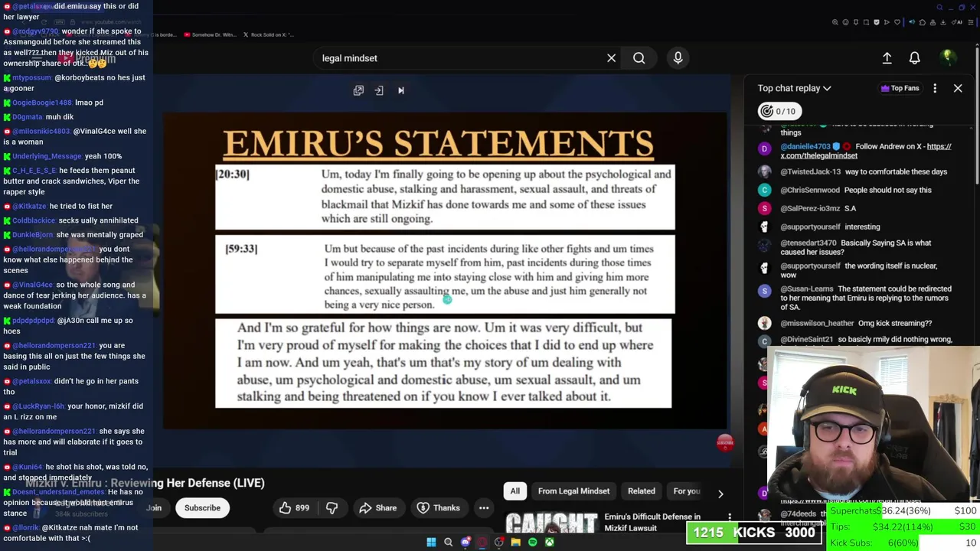This screenshot has height=551, width=980.
Task: Clear the 'legal mindset' search text
Action: [611, 58]
